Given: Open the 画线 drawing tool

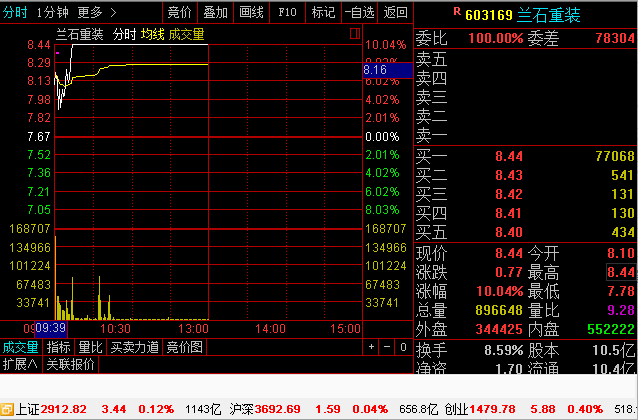Looking at the screenshot, I should click(x=251, y=12).
